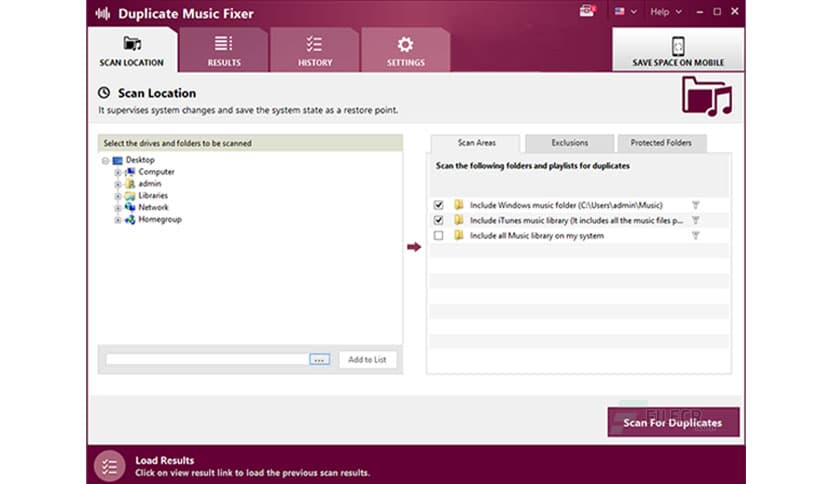The image size is (836, 484).
Task: Select the Network icon in tree
Action: coord(130,207)
